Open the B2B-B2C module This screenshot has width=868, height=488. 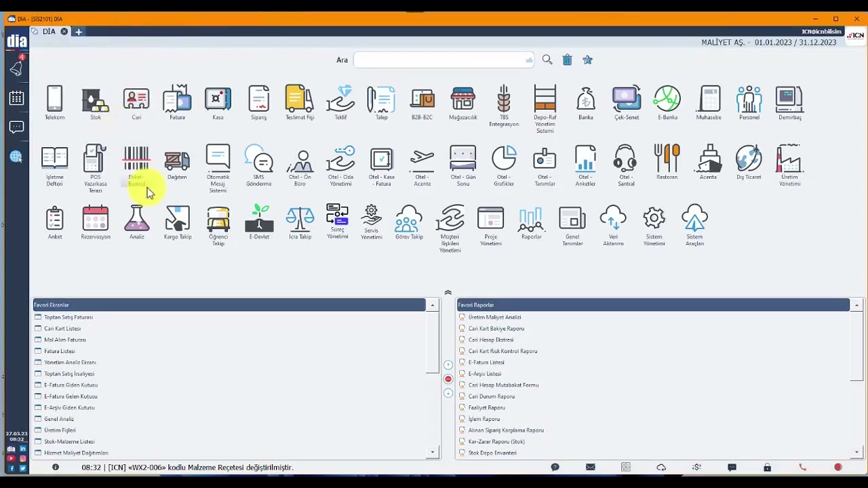[422, 103]
